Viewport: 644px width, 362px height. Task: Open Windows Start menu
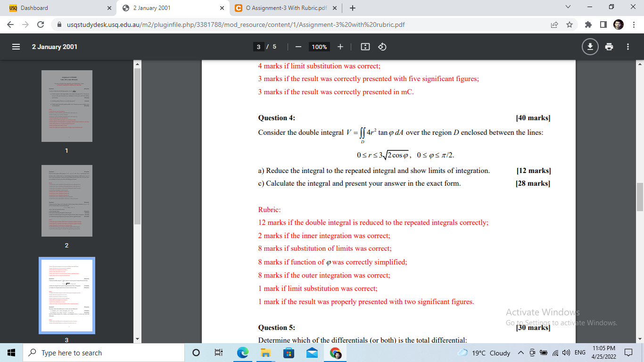point(11,353)
